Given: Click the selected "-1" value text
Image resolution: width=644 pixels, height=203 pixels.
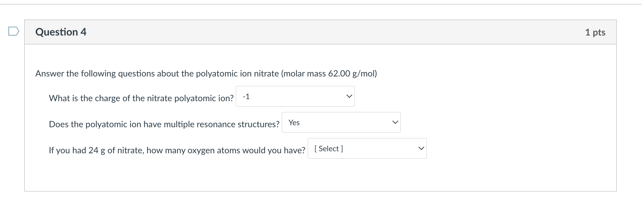Looking at the screenshot, I should 246,97.
